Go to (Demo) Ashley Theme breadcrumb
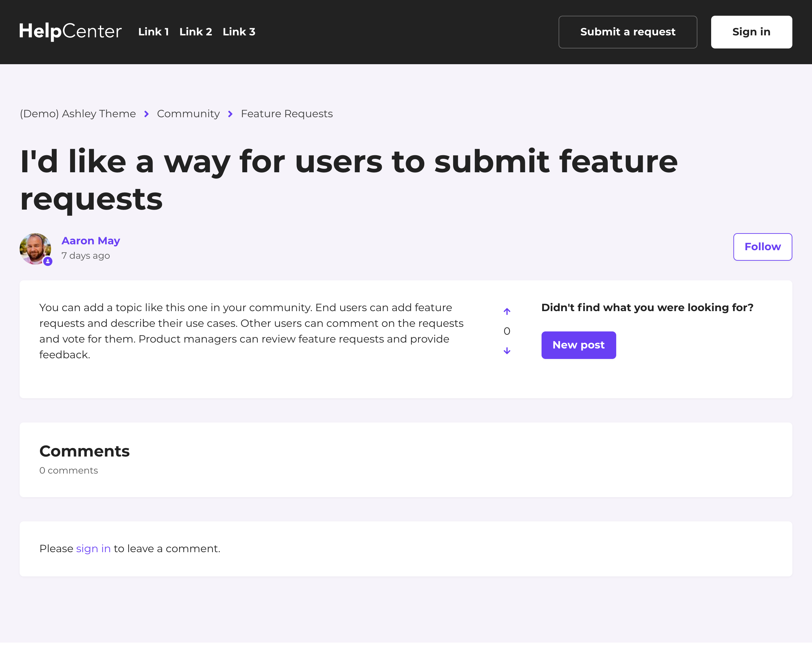The image size is (812, 655). point(78,114)
